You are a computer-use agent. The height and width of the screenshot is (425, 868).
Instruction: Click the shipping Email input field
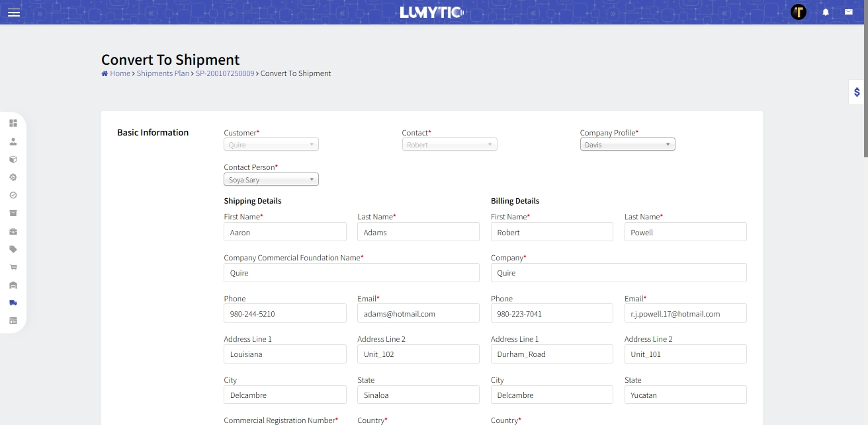pos(418,314)
